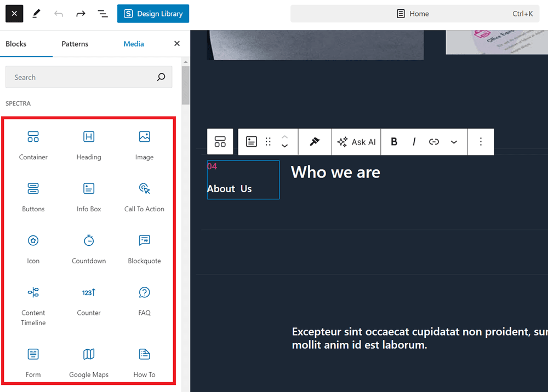Toggle the document overview list view
Image resolution: width=548 pixels, height=392 pixels.
point(102,14)
